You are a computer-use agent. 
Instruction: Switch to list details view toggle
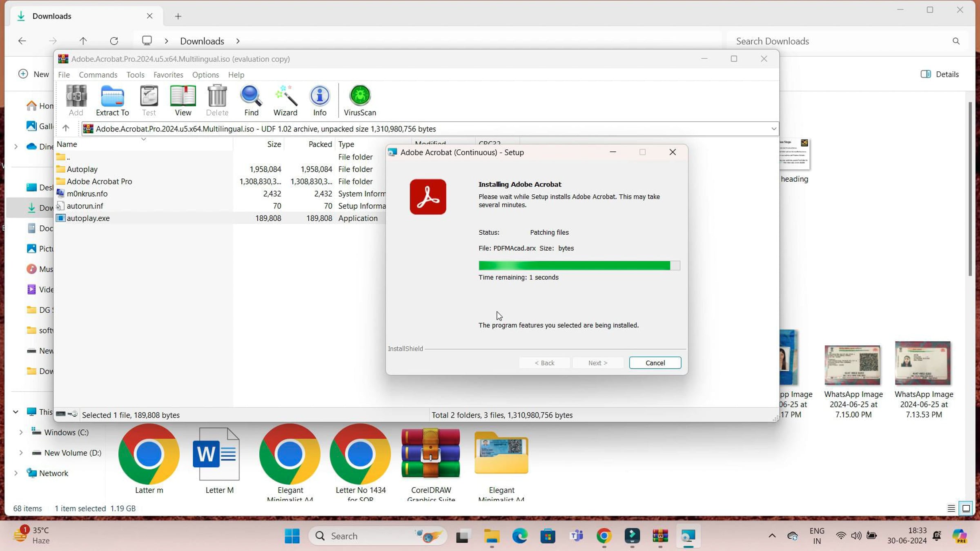coord(951,508)
